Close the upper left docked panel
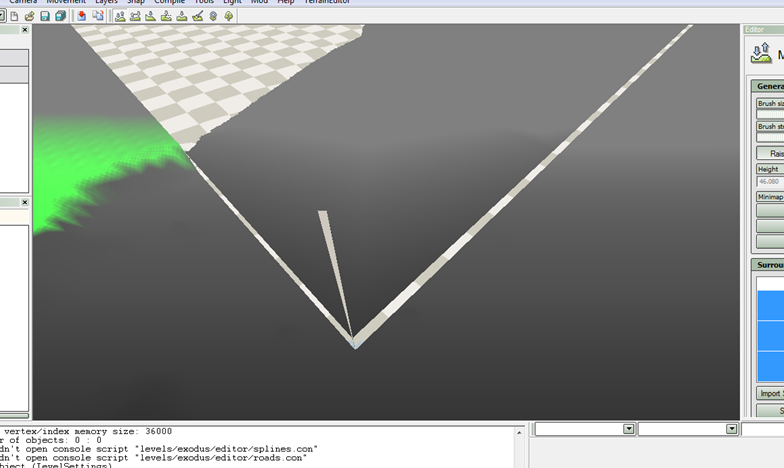Screen dimensions: 784x468 [24, 30]
